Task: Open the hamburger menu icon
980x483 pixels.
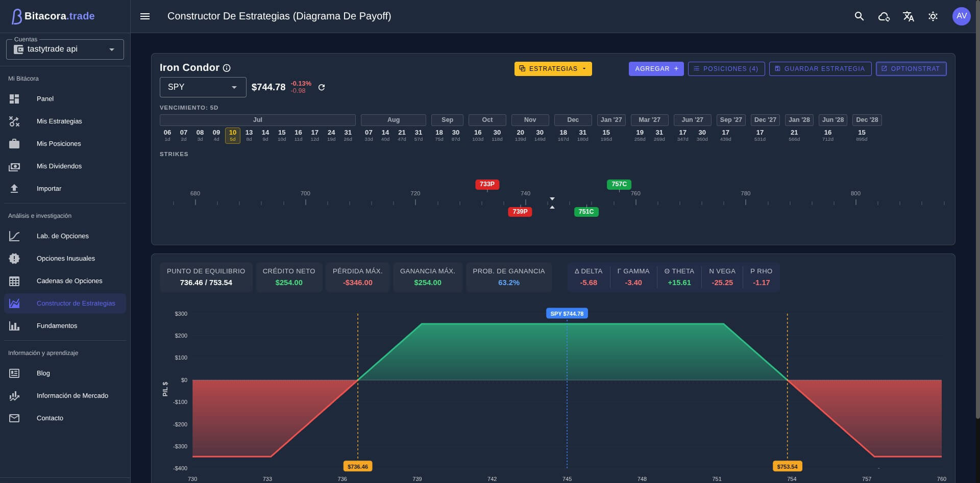Action: (x=145, y=16)
